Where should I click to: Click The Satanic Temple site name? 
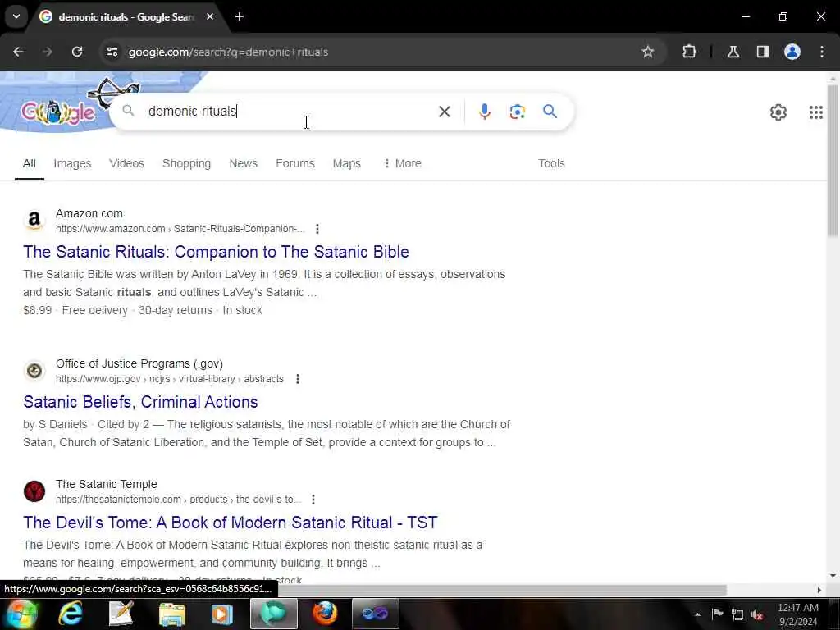[106, 484]
